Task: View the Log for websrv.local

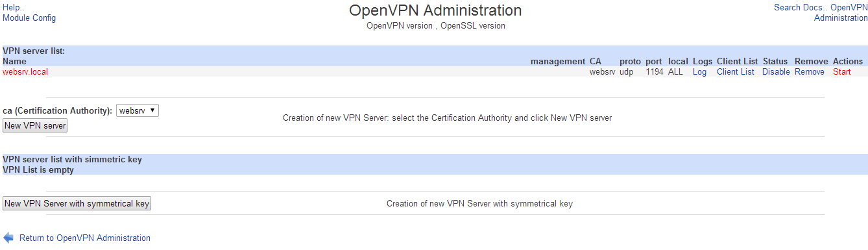Action: (x=699, y=71)
